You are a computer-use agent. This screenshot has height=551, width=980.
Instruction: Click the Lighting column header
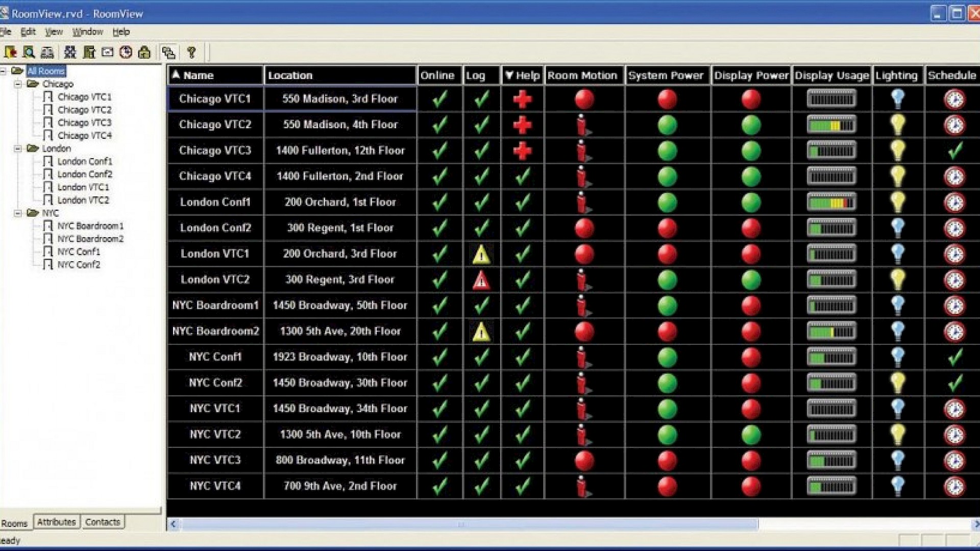click(898, 75)
